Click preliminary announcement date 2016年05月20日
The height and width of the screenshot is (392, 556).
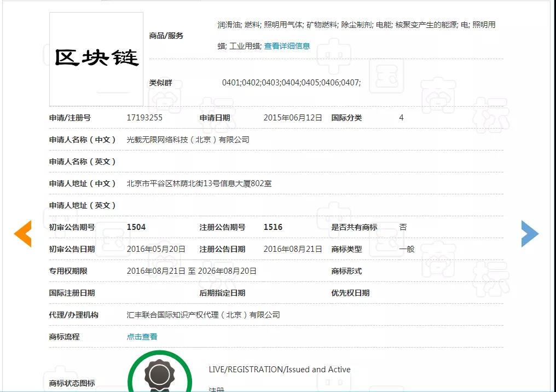point(156,249)
